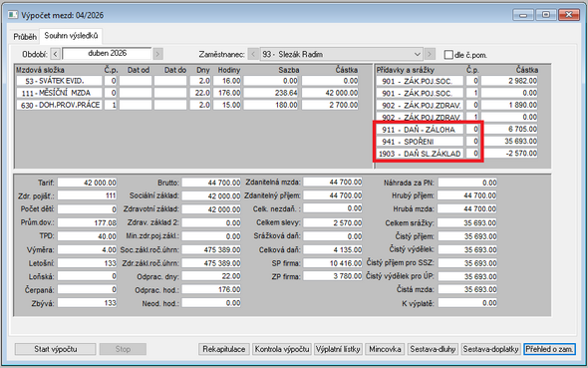
Task: Click Soc.zákl.roč.úhrn field
Action: pos(211,250)
